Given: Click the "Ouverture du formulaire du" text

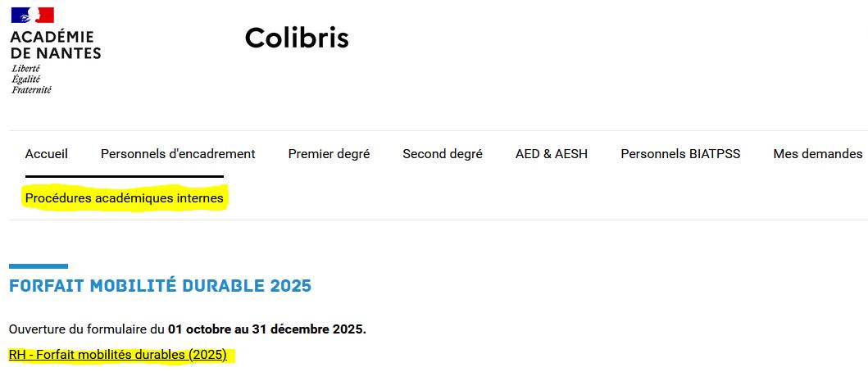Looking at the screenshot, I should (87, 330).
